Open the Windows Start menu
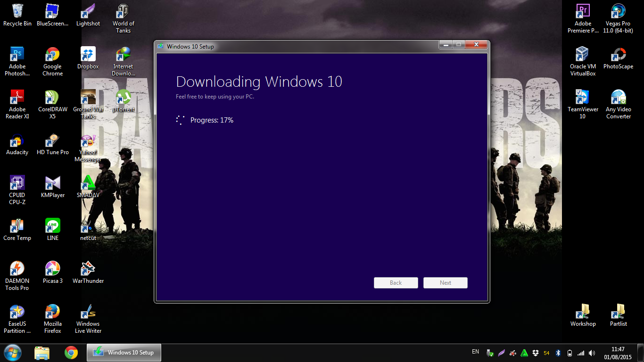Screen dimensions: 644x362 [12, 353]
